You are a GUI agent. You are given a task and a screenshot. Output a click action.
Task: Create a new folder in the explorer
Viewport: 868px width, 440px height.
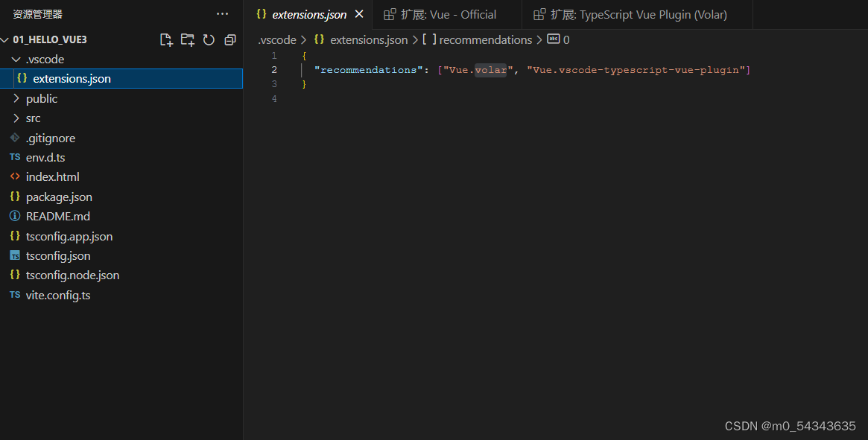point(187,39)
